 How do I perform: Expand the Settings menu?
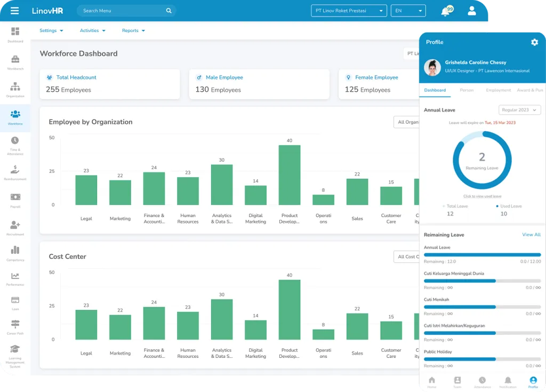tap(51, 30)
